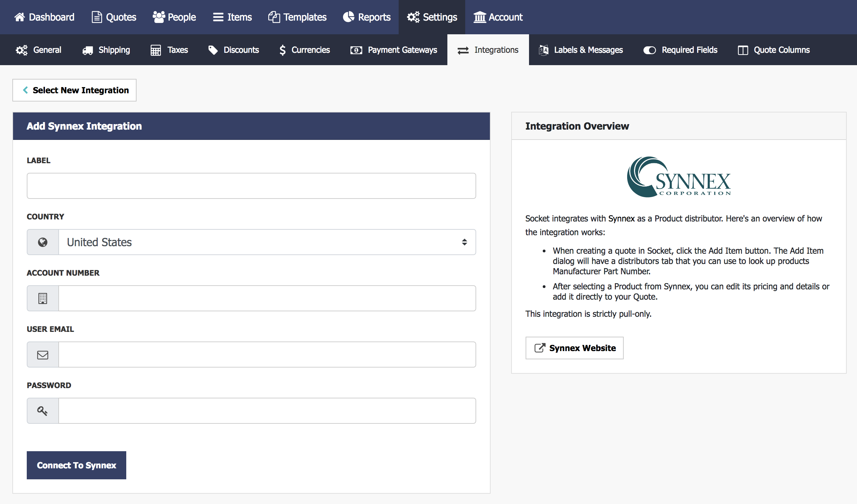
Task: Click the Connect To Synnex button
Action: tap(77, 465)
